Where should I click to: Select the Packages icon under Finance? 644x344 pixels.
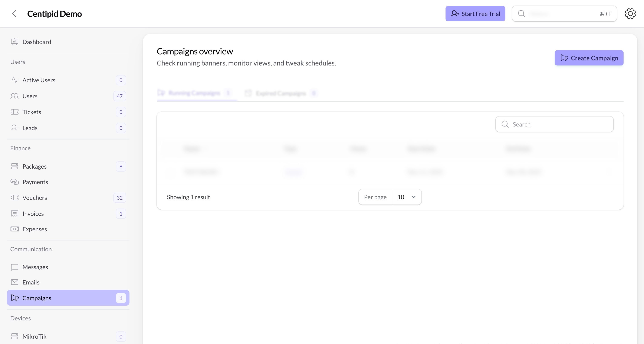click(x=14, y=166)
